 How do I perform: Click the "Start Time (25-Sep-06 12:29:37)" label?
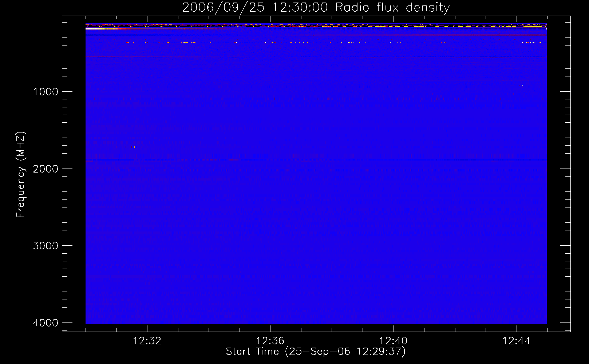[316, 352]
